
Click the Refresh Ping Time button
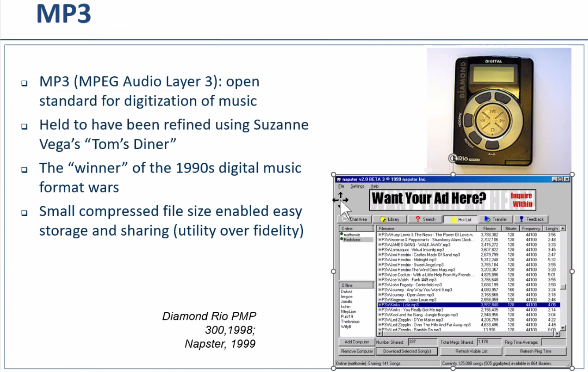click(536, 351)
